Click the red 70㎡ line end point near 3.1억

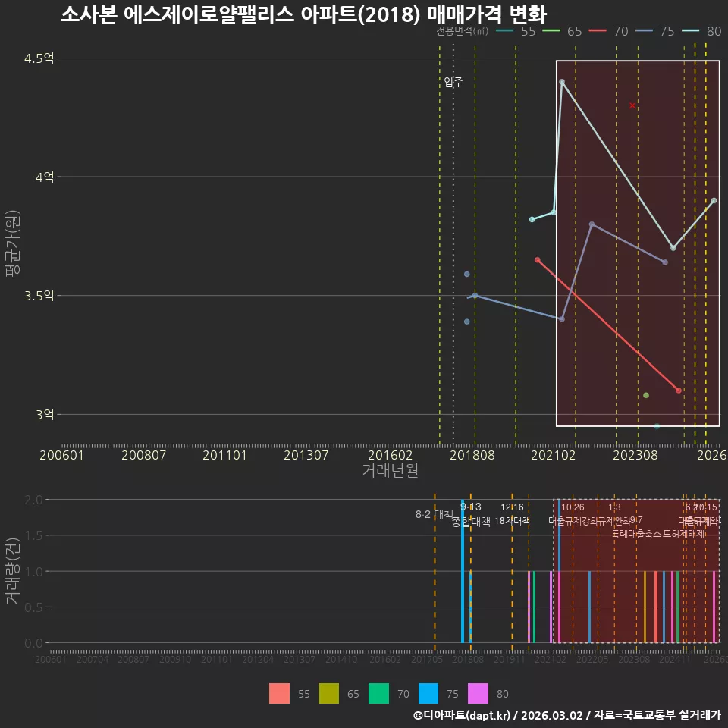[x=679, y=391]
